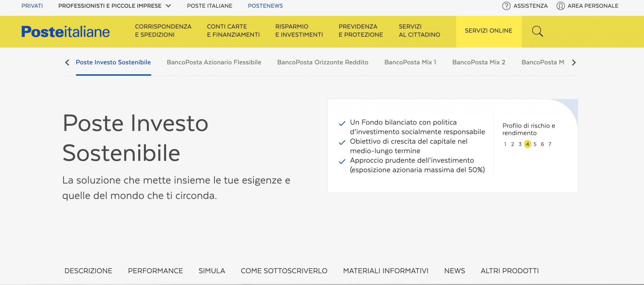Screen dimensions: 644x285
Task: Click 'Un Fondo bilanciato' bullet text
Action: (417, 127)
